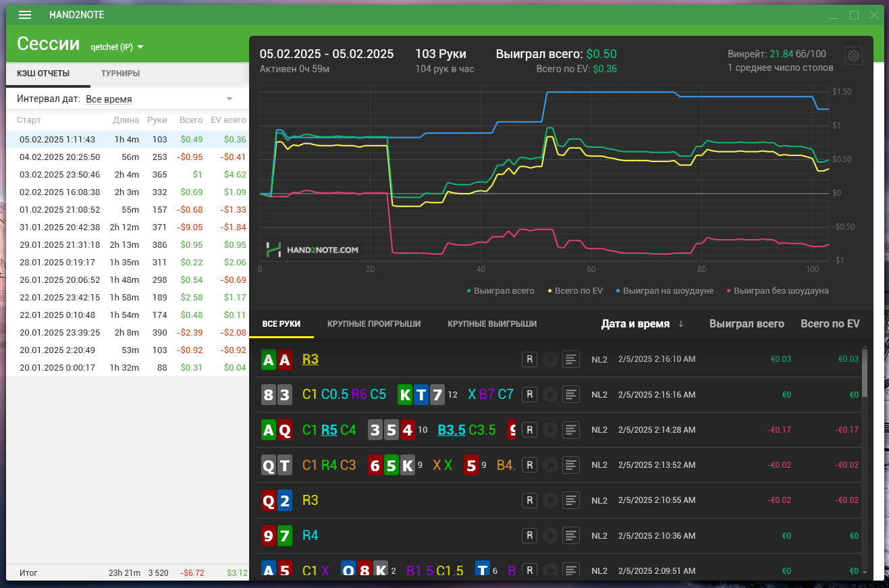Open hand history text for AA hand
The width and height of the screenshot is (889, 588).
(571, 359)
